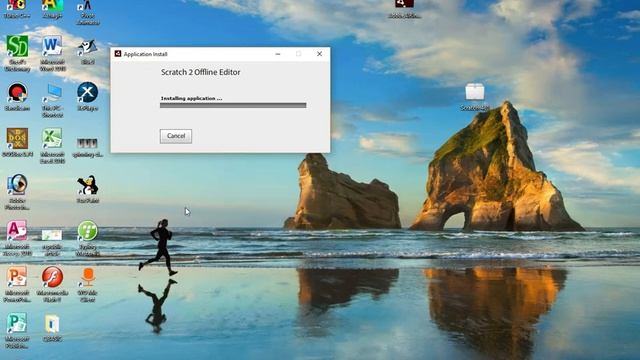Cancel the Scratch 2 installation

click(x=176, y=136)
